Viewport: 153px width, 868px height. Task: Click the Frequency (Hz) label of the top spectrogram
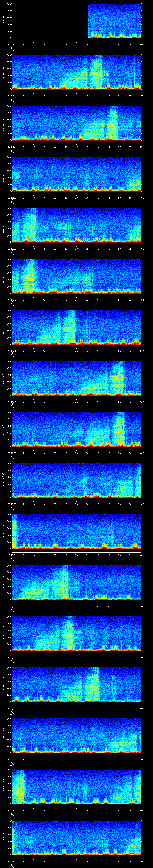tap(3, 21)
